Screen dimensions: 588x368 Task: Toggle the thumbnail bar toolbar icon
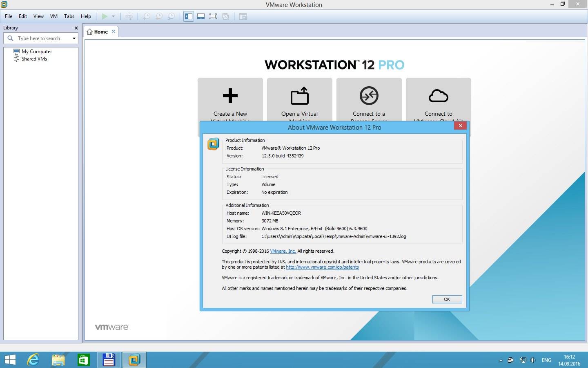pyautogui.click(x=201, y=16)
